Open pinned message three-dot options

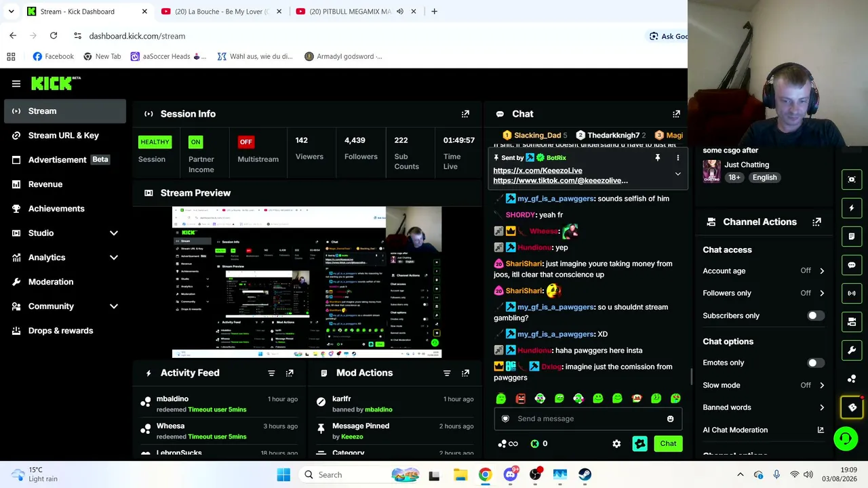[x=677, y=158]
